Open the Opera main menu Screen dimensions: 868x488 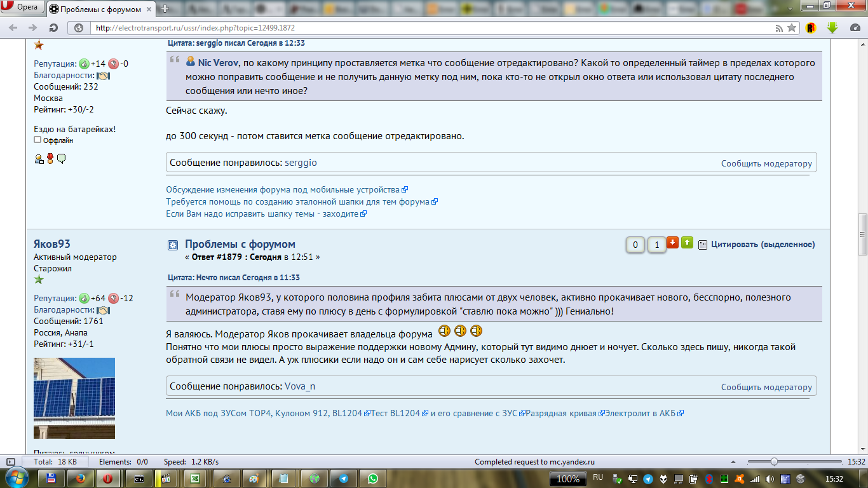pos(23,8)
